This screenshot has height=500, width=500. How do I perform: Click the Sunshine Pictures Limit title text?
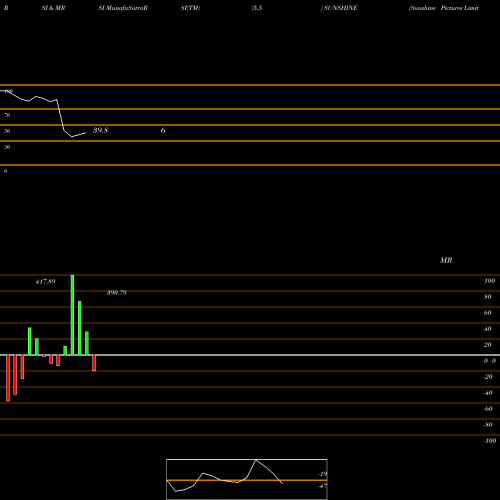(444, 8)
